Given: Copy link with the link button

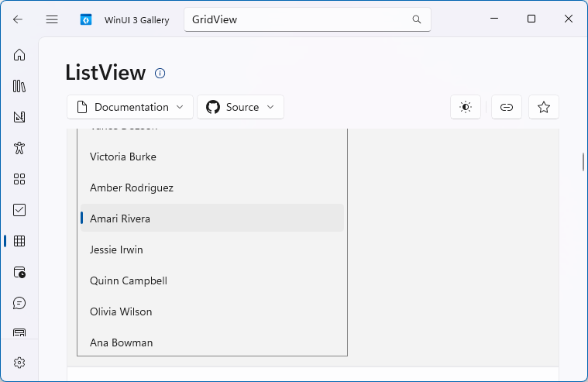Looking at the screenshot, I should pyautogui.click(x=506, y=108).
